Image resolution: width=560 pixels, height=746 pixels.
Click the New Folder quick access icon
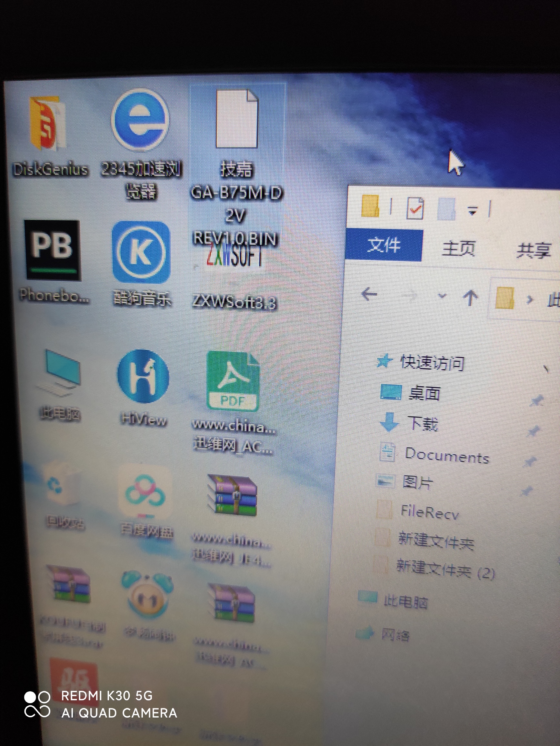[446, 209]
